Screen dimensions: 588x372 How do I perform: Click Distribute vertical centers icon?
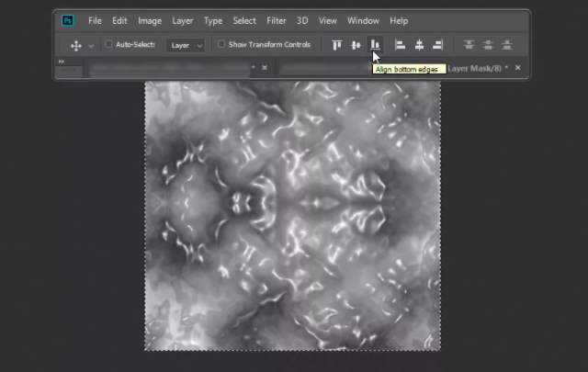[488, 45]
